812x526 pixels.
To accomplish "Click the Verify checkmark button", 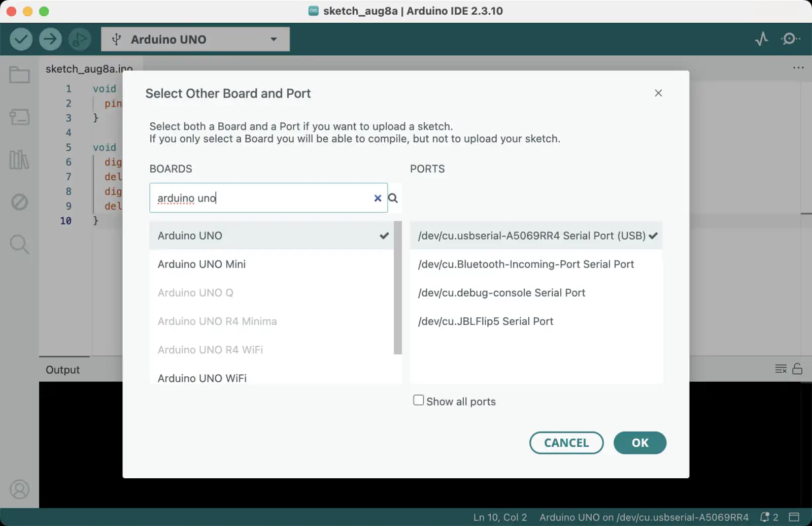I will 21,39.
